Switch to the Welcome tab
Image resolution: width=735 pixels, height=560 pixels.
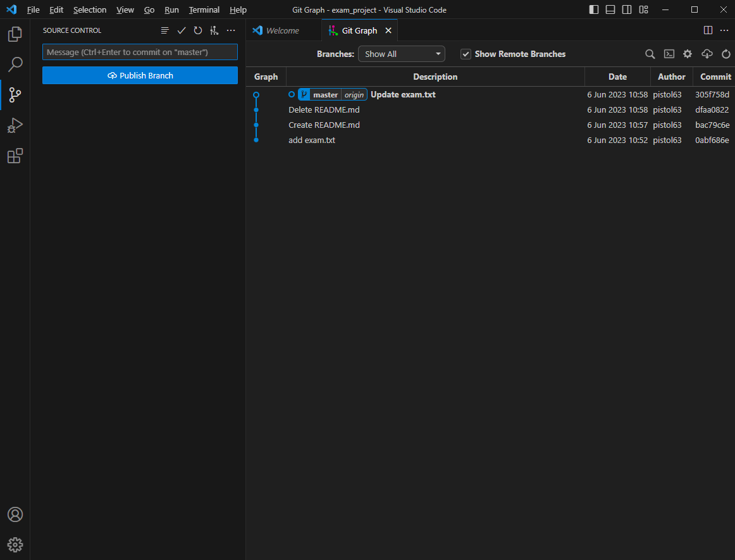click(x=283, y=30)
